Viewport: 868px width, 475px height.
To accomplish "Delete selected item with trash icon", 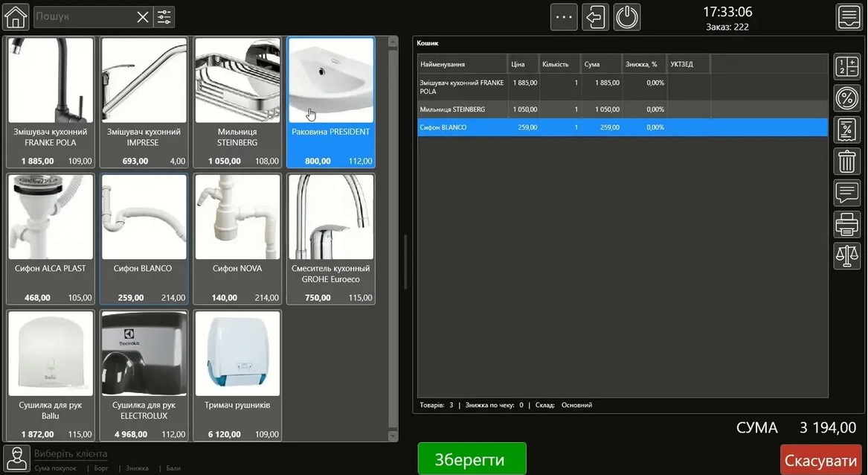I will [846, 161].
